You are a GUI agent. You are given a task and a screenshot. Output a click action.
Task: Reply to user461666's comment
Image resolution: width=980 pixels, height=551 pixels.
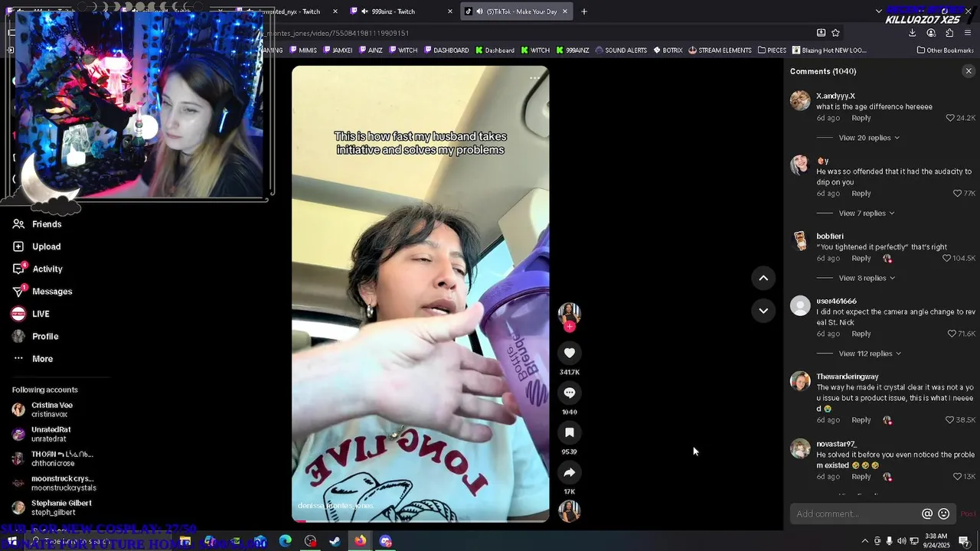click(861, 334)
